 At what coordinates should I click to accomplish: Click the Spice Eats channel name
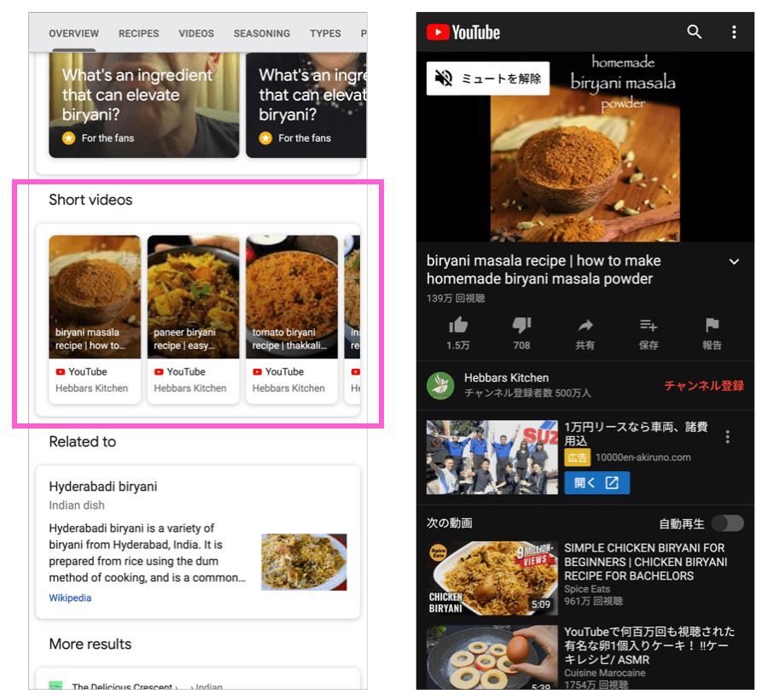click(587, 589)
